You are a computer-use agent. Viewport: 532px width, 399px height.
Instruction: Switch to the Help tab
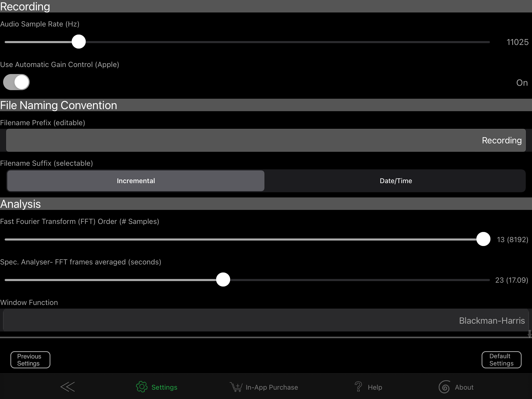click(x=375, y=387)
